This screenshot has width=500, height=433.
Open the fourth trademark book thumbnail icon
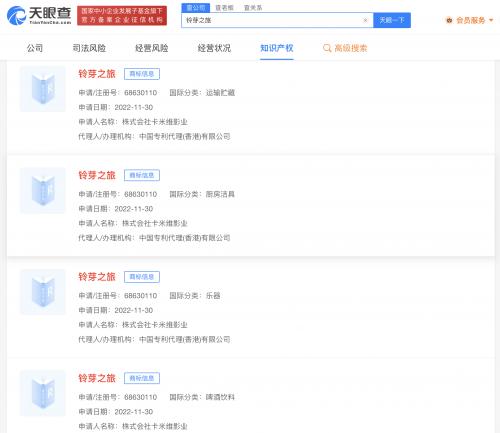(43, 393)
